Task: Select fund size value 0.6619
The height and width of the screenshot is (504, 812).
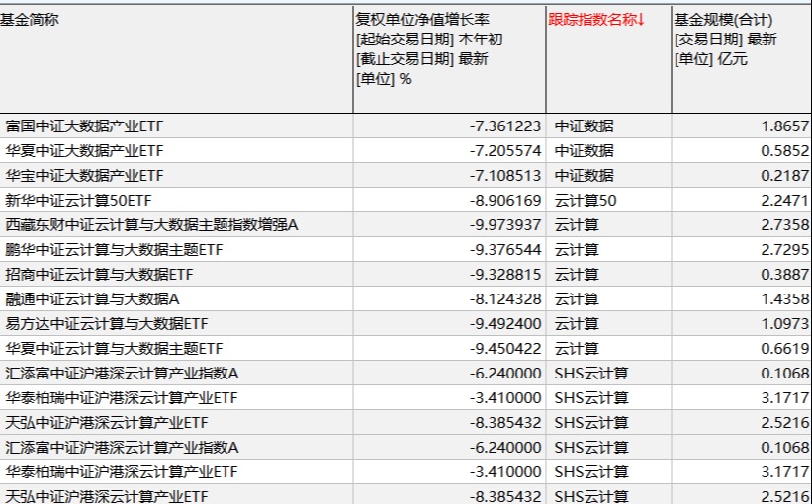Action: click(x=784, y=348)
